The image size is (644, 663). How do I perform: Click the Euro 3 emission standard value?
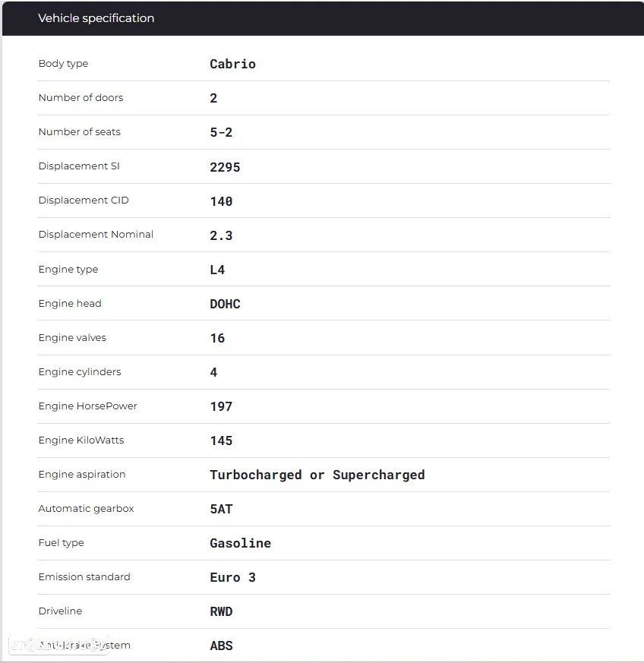click(232, 578)
